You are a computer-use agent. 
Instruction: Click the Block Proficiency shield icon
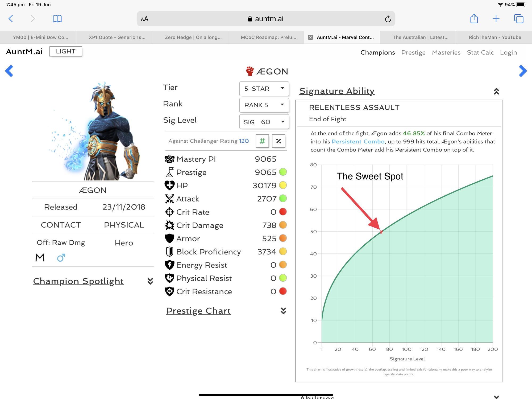tap(169, 252)
